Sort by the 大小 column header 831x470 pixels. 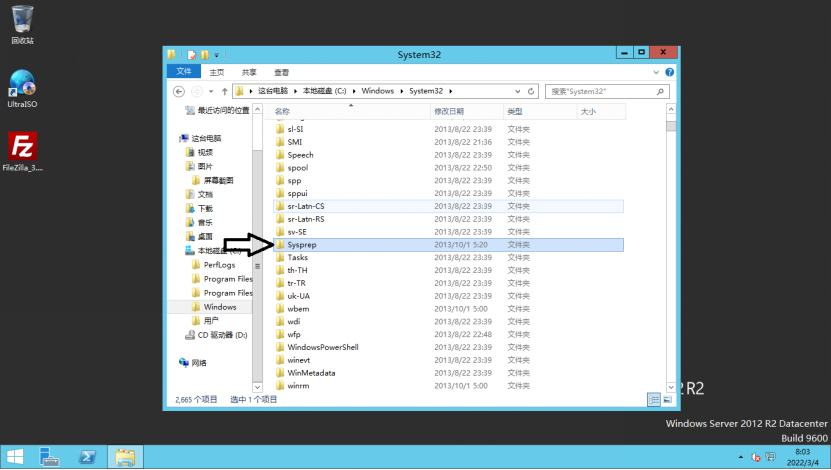click(x=602, y=111)
